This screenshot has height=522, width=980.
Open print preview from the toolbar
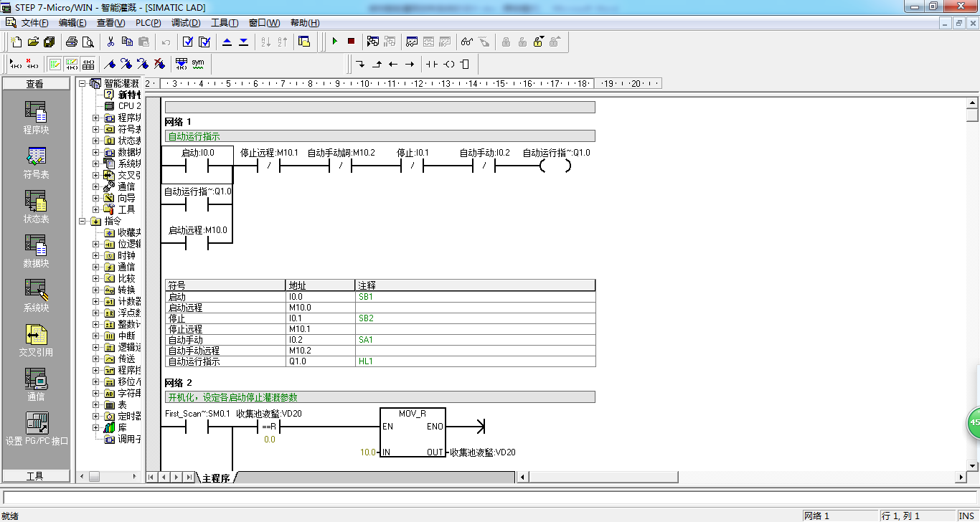tap(88, 42)
